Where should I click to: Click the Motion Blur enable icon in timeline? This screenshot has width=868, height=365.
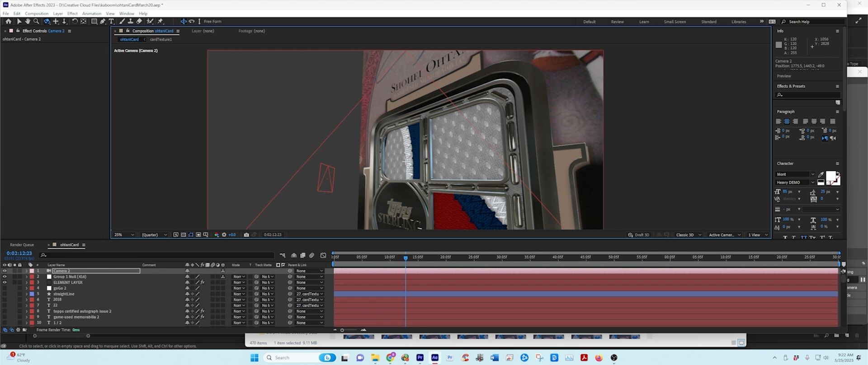pyautogui.click(x=311, y=255)
